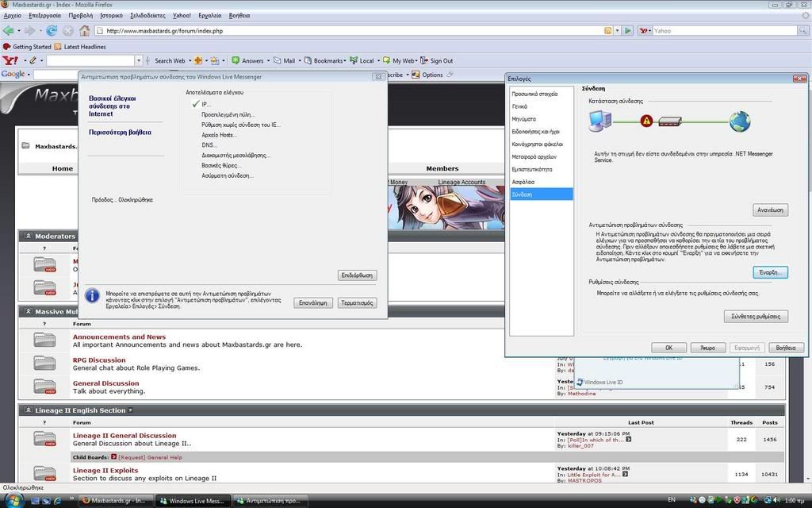Open Yahoo Mail from the toolbar

(284, 60)
